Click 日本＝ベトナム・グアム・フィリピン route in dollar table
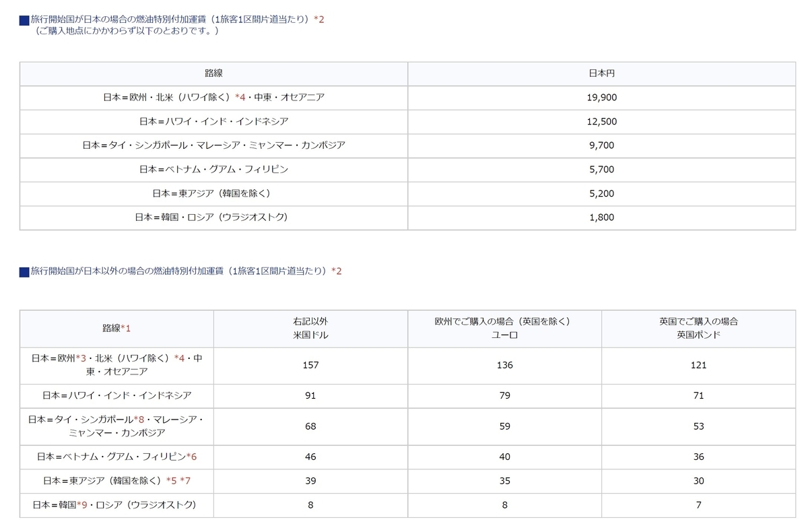Image resolution: width=808 pixels, height=532 pixels. [x=110, y=457]
